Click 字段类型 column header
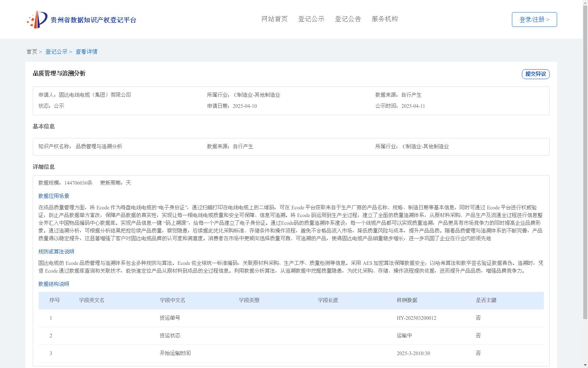 [x=249, y=300]
